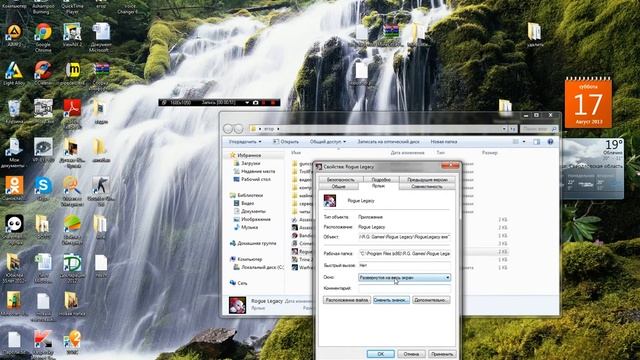640x360 pixels.
Task: Click into the Быстрый вызов field
Action: point(404,265)
